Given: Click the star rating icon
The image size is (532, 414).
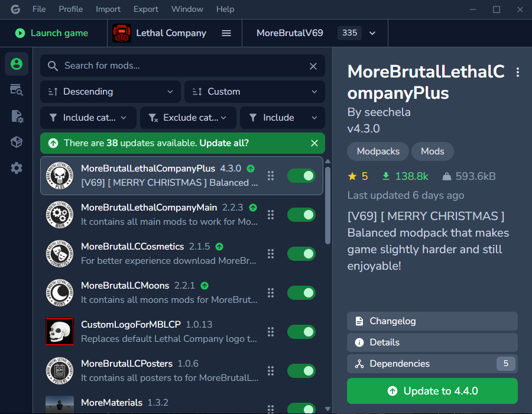Looking at the screenshot, I should point(352,176).
